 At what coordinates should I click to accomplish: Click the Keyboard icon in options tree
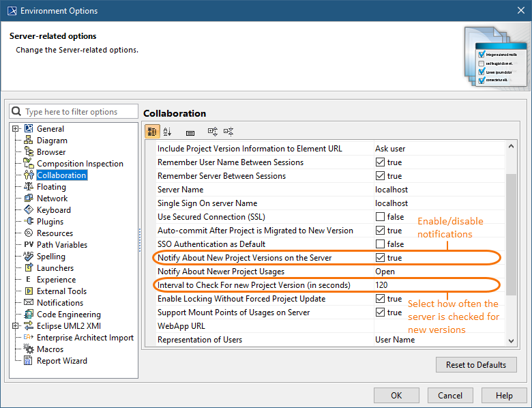click(29, 210)
